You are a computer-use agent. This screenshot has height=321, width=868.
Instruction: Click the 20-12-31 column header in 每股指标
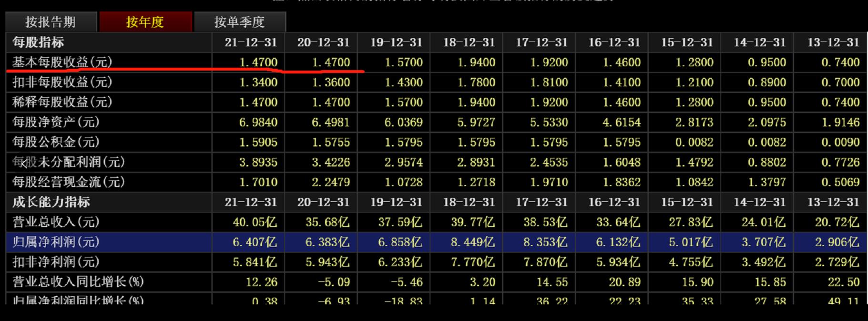pos(324,42)
